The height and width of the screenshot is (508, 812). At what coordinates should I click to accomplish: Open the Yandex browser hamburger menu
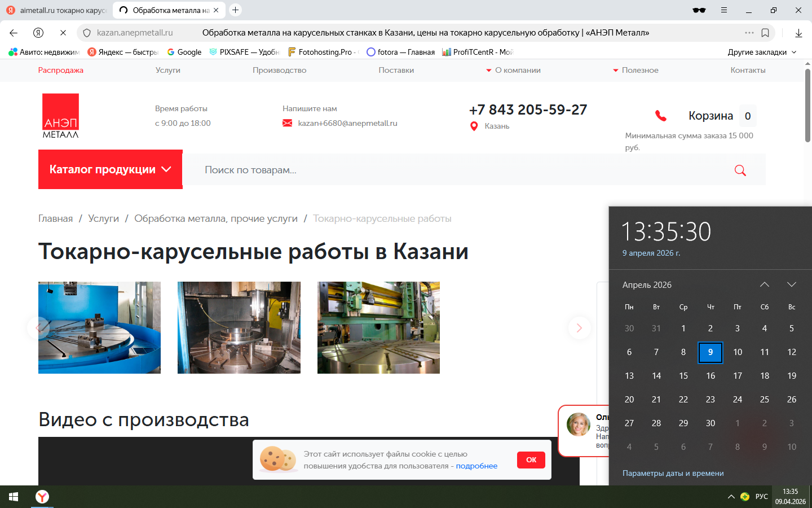pyautogui.click(x=724, y=10)
